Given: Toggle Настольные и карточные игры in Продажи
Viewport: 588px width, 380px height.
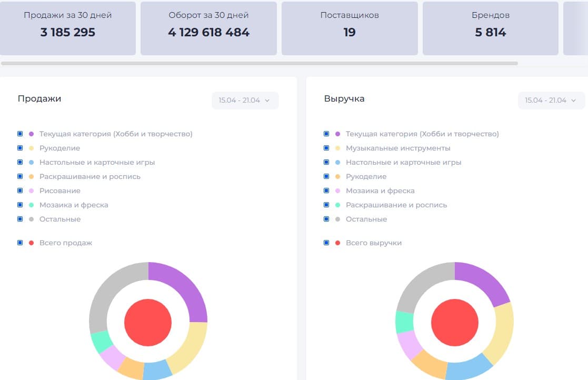Looking at the screenshot, I should (20, 162).
